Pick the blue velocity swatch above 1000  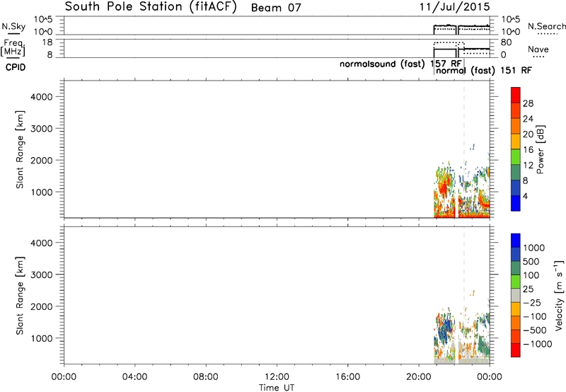[516, 241]
